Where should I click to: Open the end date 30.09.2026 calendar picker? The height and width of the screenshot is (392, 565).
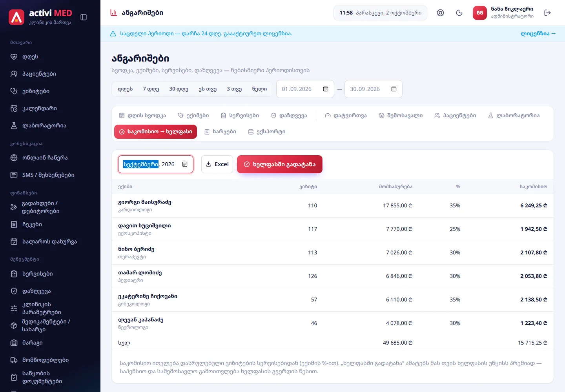[x=394, y=89]
